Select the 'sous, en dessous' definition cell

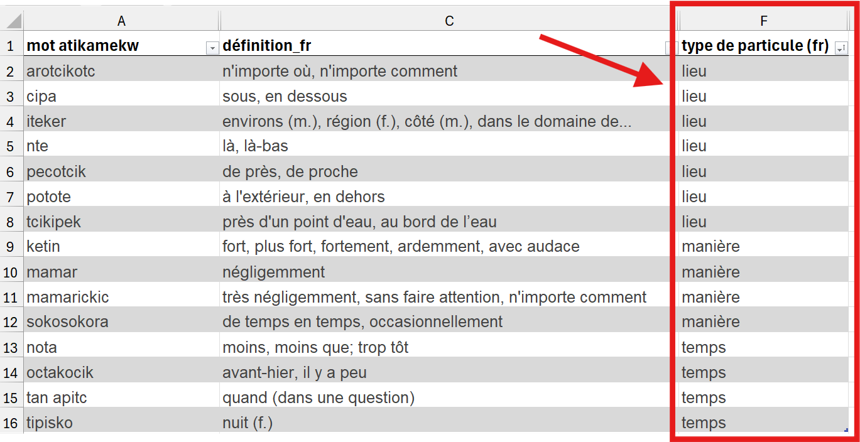click(449, 97)
